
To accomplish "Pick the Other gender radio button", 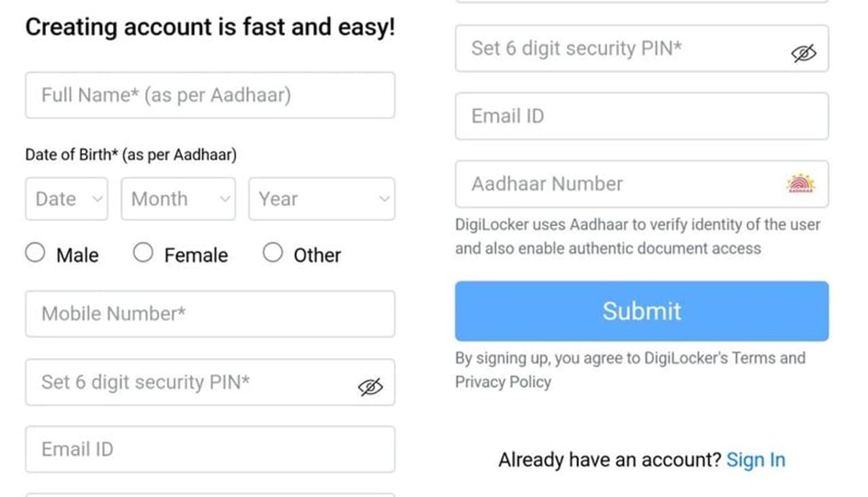I will point(273,254).
